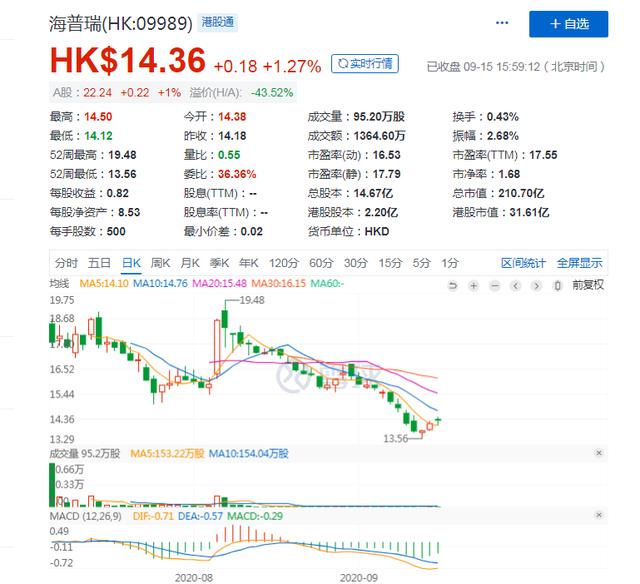Click the 2020-08 date axis label

click(x=193, y=578)
